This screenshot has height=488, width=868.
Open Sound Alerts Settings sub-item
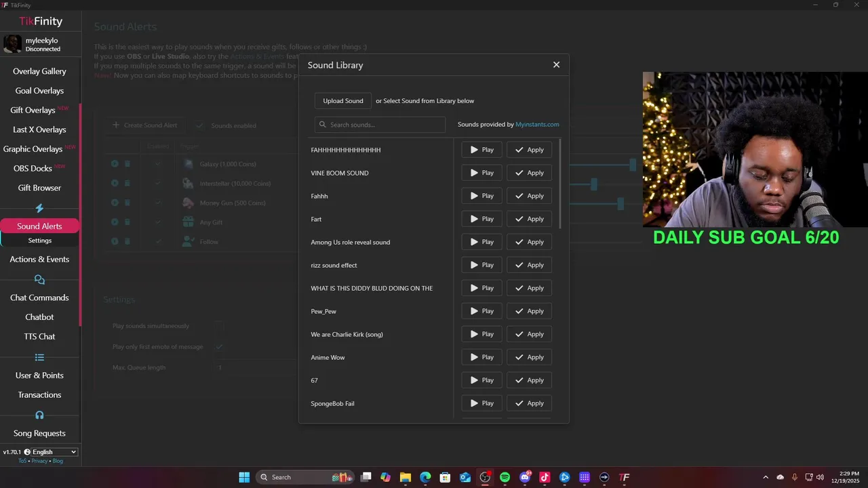39,241
